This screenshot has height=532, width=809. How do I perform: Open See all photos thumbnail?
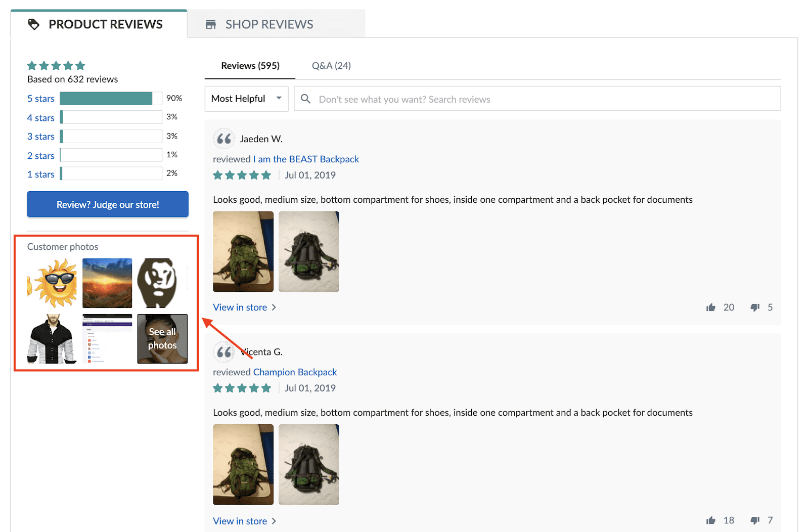[x=162, y=339]
